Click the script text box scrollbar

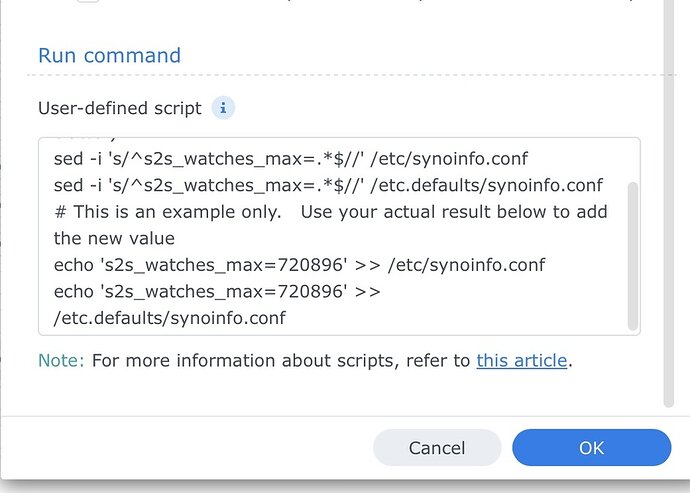pos(631,255)
